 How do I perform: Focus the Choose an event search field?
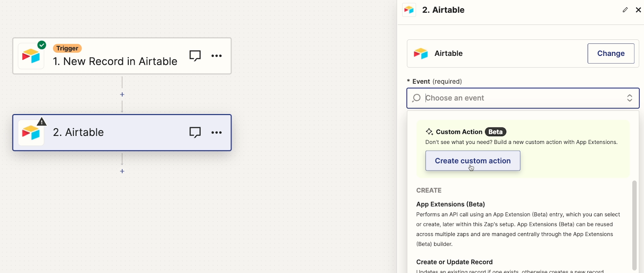click(523, 98)
